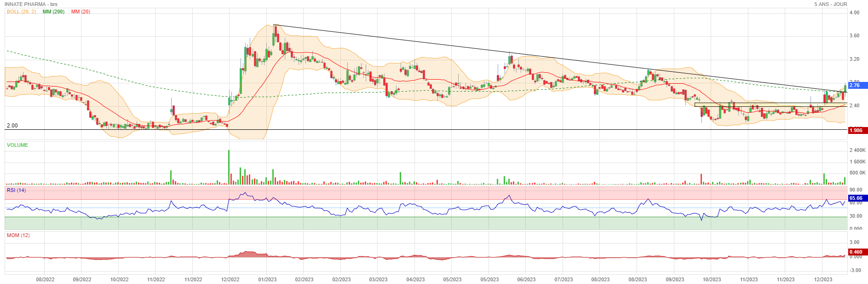The image size is (868, 284).
Task: Select the MOM (12) indicator label
Action: click(x=18, y=235)
